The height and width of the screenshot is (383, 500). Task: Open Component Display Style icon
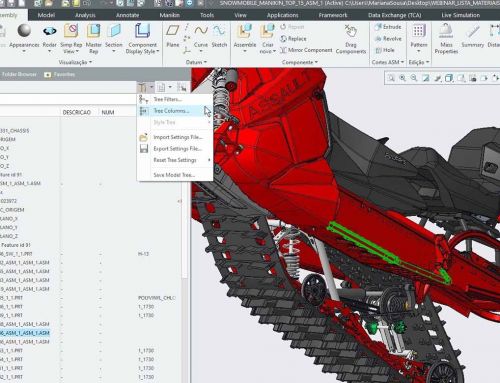click(x=142, y=31)
